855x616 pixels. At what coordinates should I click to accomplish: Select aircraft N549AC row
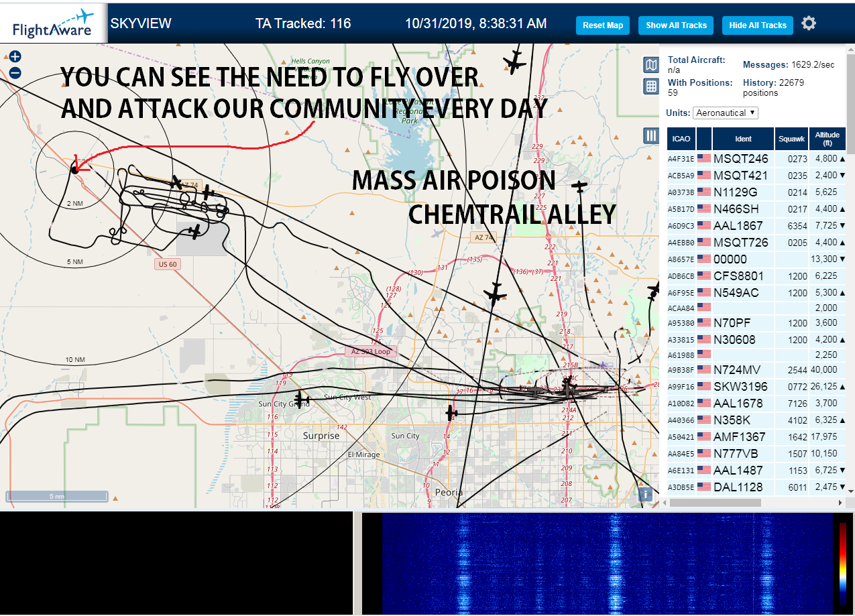tap(756, 293)
